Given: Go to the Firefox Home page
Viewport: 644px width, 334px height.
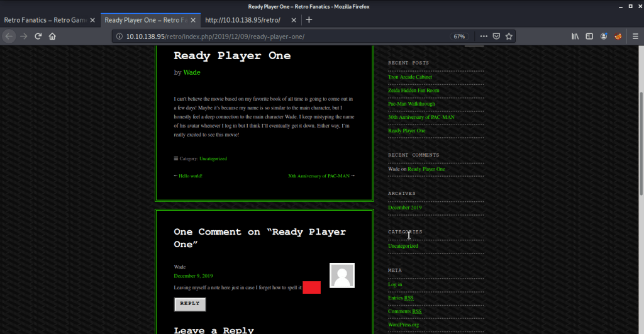Looking at the screenshot, I should click(x=53, y=36).
